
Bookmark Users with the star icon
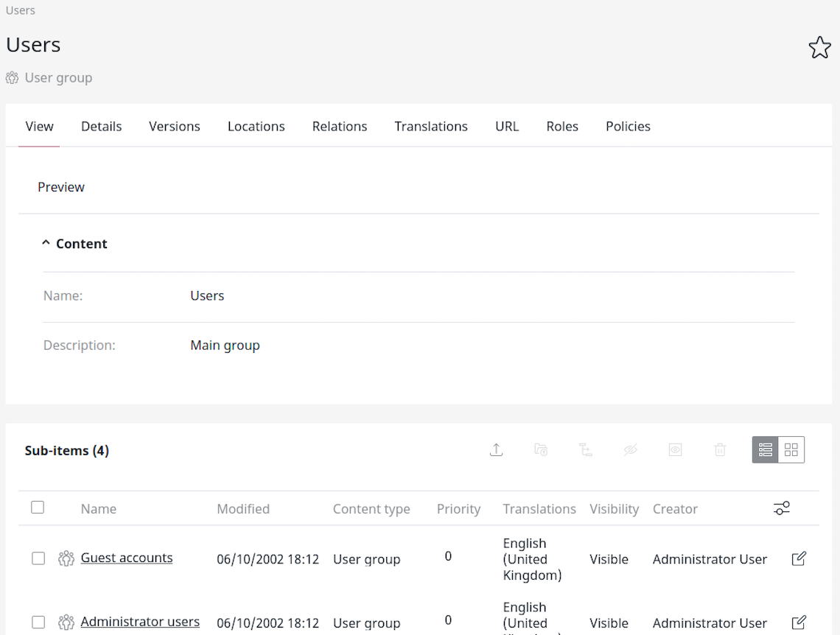(819, 47)
